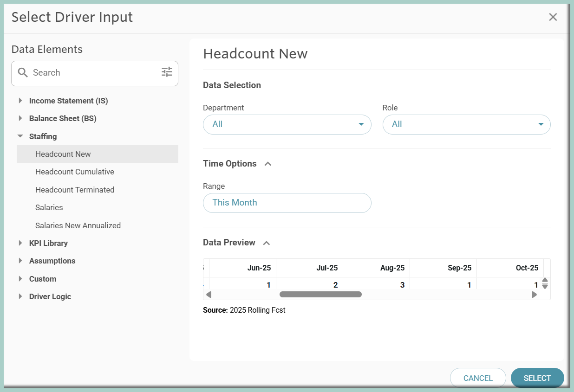Click the Staffing tree label
The height and width of the screenshot is (392, 574).
(x=43, y=136)
